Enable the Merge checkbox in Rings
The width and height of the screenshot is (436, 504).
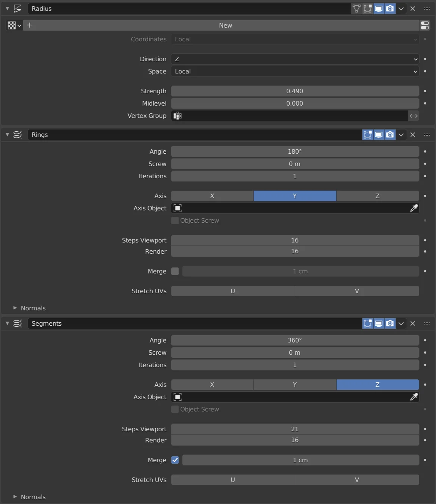[x=175, y=271]
